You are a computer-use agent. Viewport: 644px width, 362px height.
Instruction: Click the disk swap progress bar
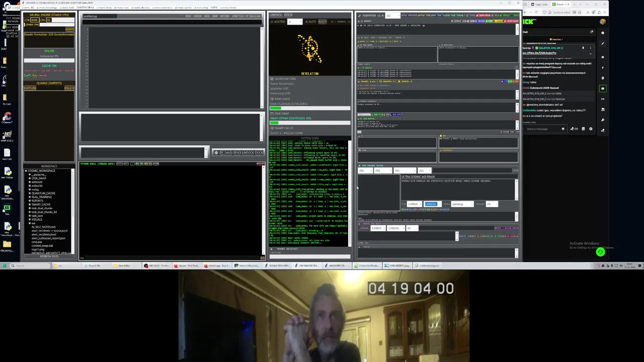309,123
